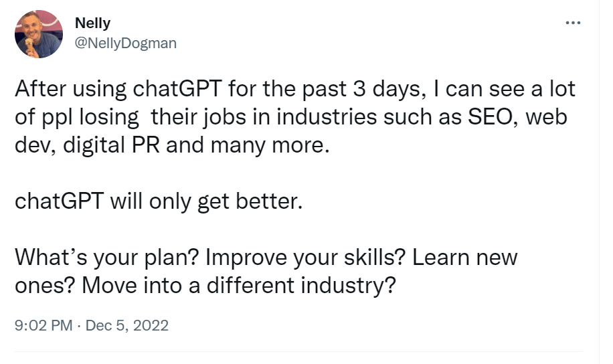Click the words 'and many more.'
This screenshot has width=613, height=364.
coord(248,145)
